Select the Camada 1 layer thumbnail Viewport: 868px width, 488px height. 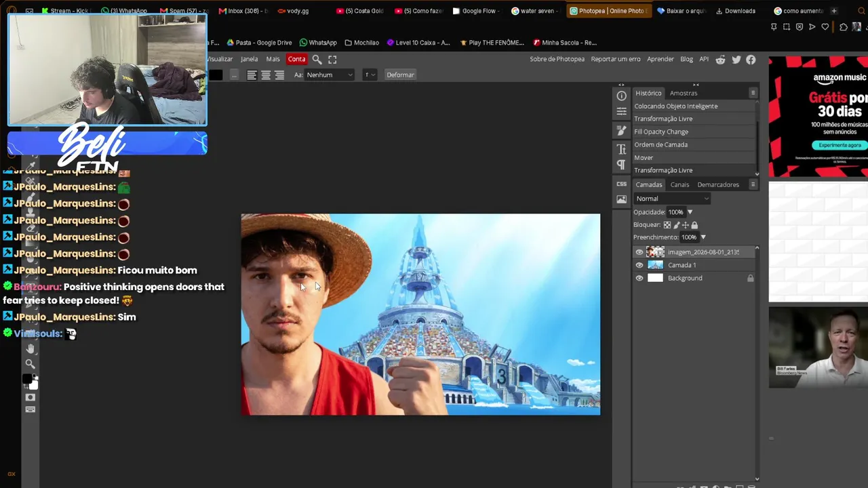(x=655, y=265)
